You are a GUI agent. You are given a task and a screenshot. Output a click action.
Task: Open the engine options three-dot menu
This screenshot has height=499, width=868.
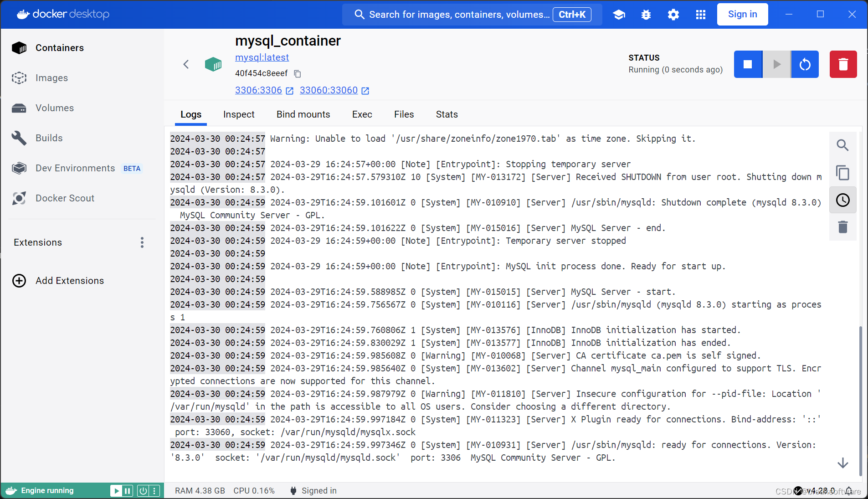coord(154,491)
